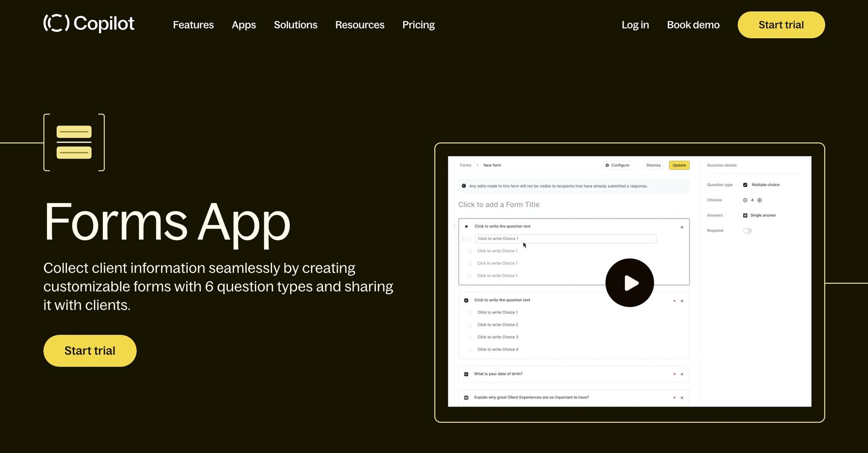Viewport: 868px width, 453px height.
Task: Click the drag handle on the first question
Action: tap(454, 226)
